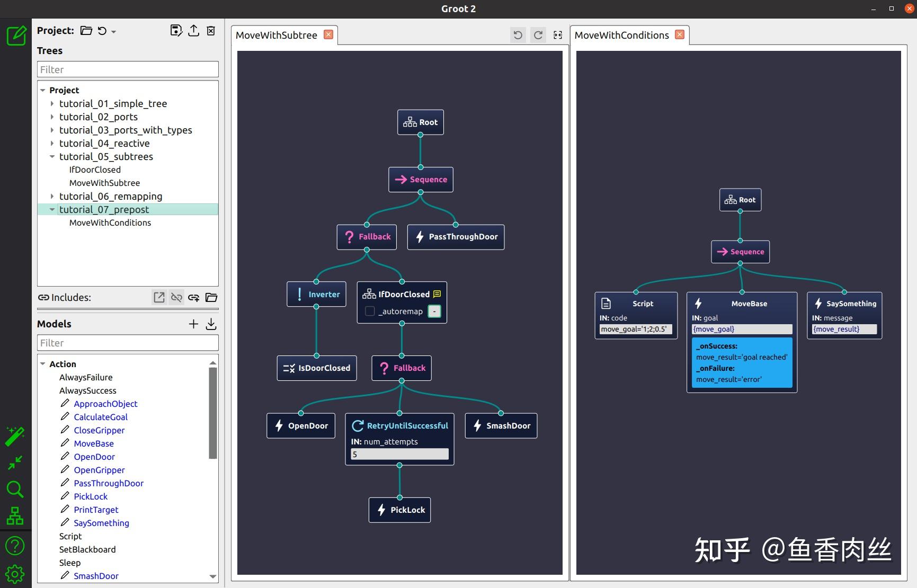Switch to the MoveWithSubtree tab
The image size is (917, 588).
coord(276,35)
